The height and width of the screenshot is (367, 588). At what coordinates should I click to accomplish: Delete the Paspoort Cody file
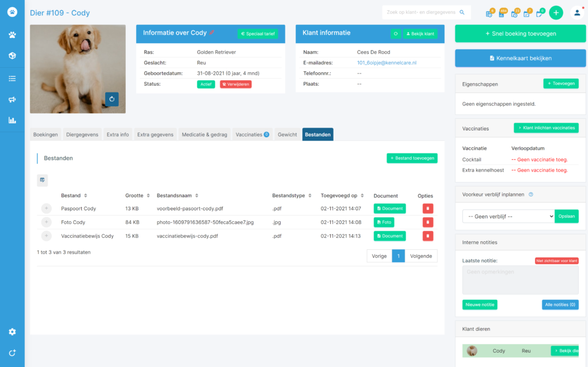(427, 208)
